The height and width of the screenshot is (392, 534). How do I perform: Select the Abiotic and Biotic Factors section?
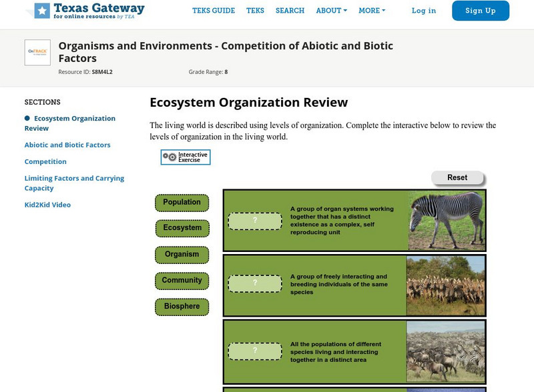click(x=67, y=145)
